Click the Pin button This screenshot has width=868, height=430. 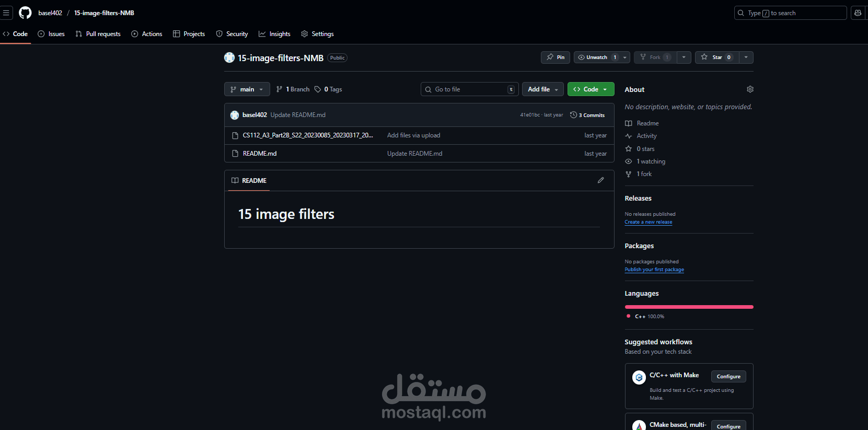(555, 57)
